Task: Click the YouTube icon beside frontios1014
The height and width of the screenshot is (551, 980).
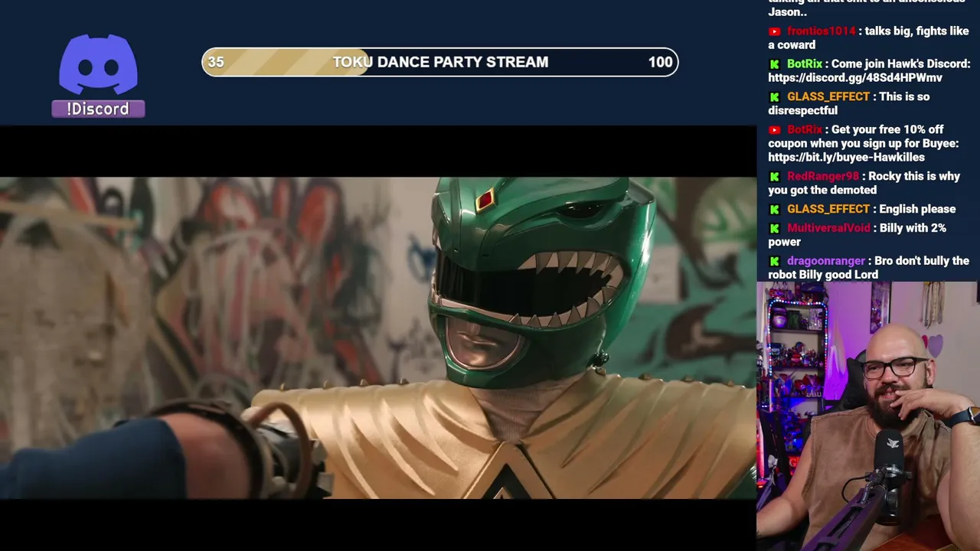Action: pyautogui.click(x=774, y=31)
